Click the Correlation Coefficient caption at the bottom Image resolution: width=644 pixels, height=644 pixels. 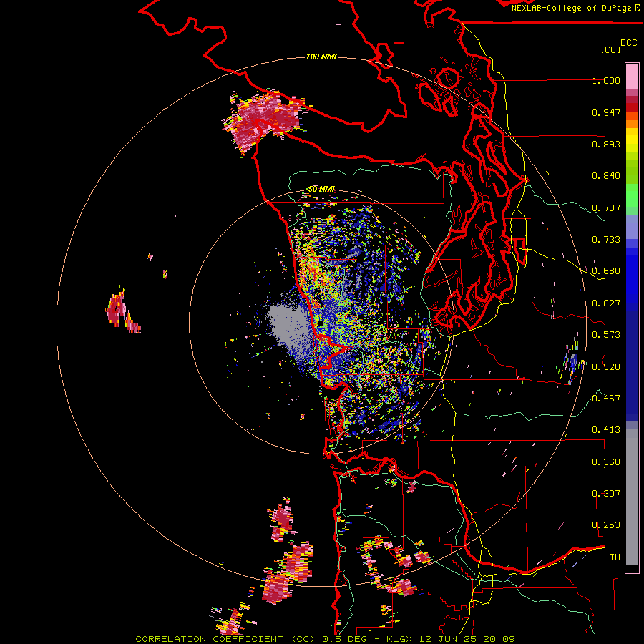[x=326, y=639]
